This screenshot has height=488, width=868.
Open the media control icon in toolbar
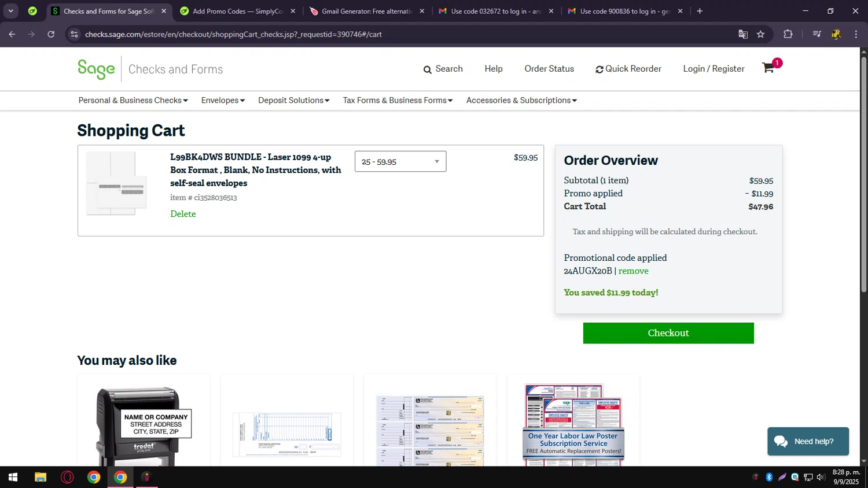tap(816, 34)
